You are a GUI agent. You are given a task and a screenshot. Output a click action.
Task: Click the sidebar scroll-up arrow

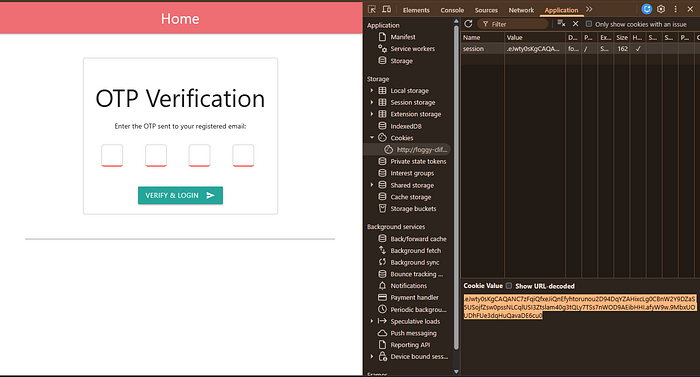[x=456, y=21]
